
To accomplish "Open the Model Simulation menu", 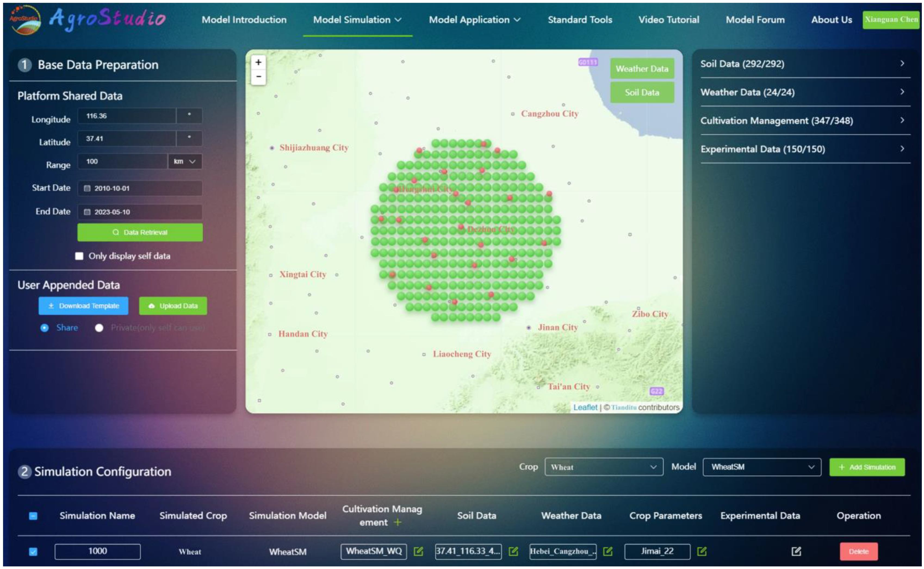I will [357, 20].
